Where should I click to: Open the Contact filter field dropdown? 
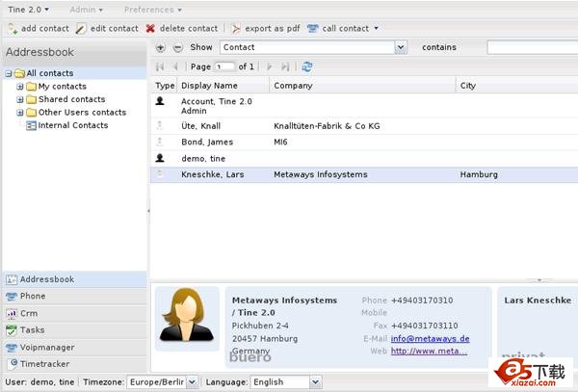point(401,47)
